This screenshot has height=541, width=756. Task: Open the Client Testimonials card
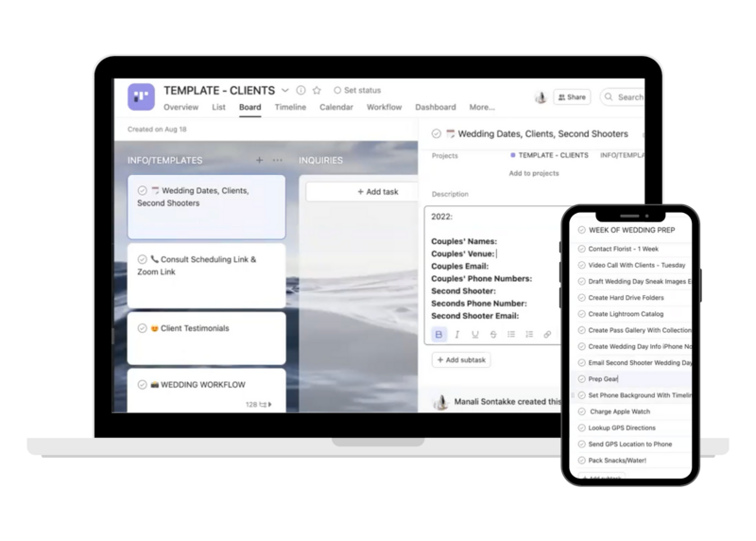(x=206, y=339)
